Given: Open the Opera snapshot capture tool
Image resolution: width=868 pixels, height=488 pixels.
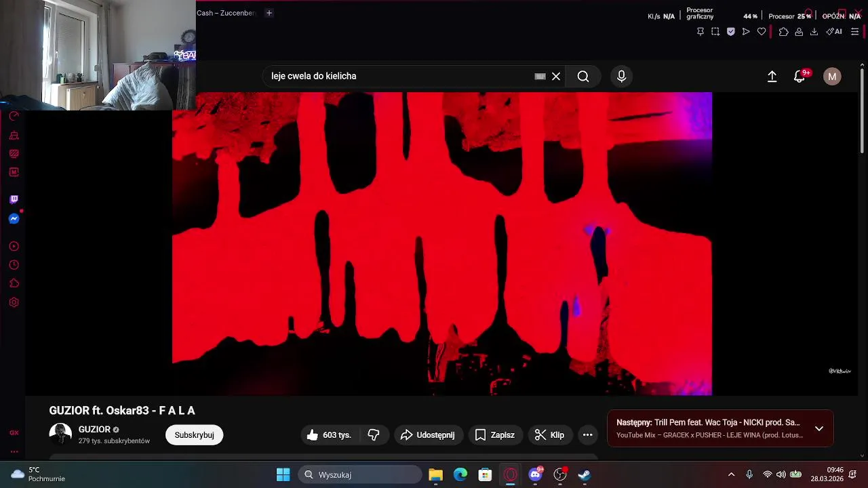Looking at the screenshot, I should pyautogui.click(x=715, y=32).
